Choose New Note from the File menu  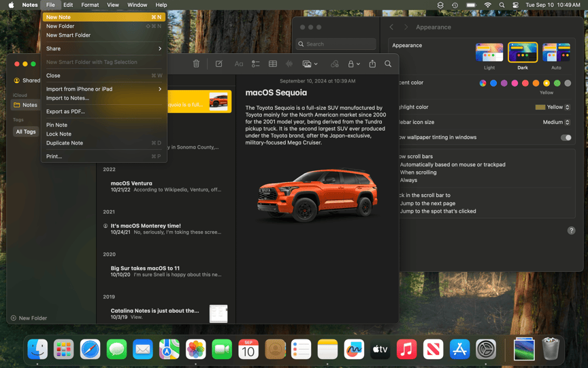pyautogui.click(x=104, y=17)
